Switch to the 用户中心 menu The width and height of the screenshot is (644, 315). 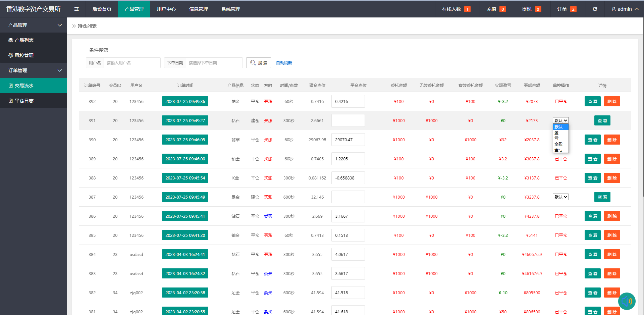166,9
